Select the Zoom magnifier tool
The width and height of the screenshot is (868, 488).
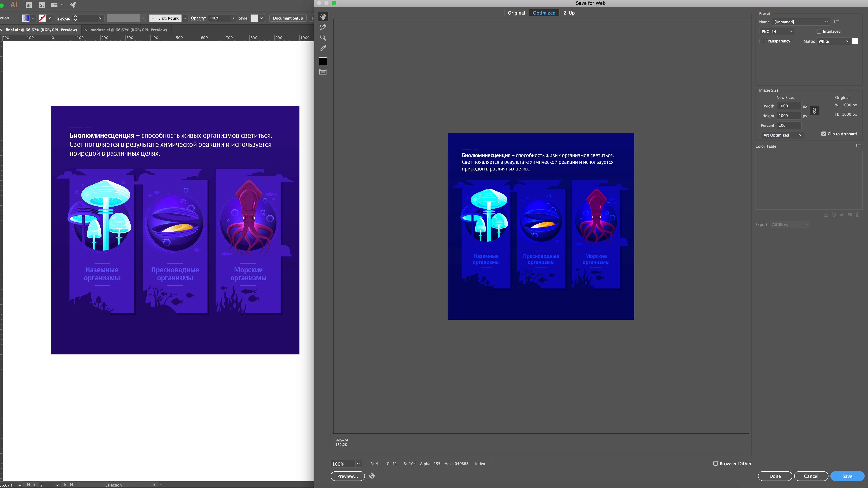(323, 37)
